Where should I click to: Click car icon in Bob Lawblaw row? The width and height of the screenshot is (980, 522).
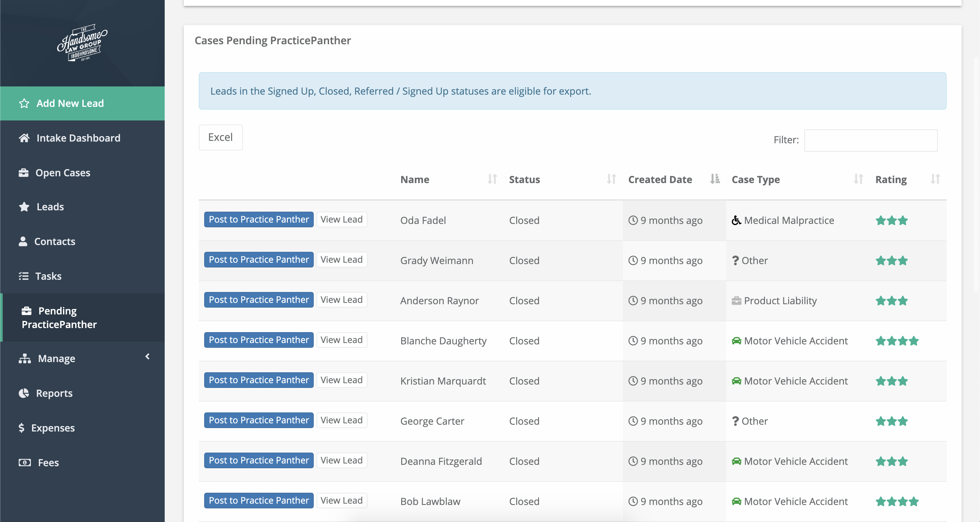coord(736,501)
